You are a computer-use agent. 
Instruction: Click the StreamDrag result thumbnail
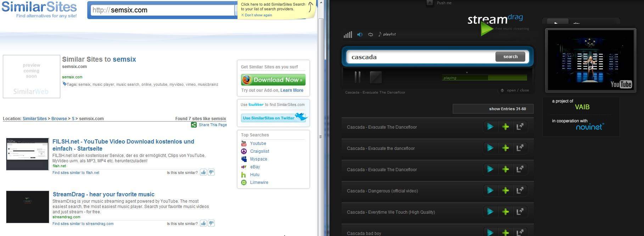[28, 207]
